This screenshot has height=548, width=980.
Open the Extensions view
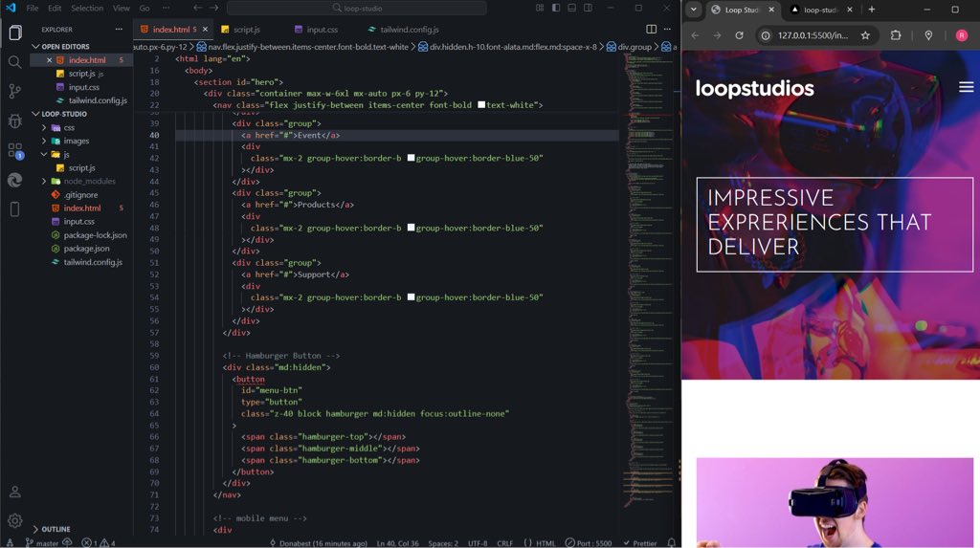coord(15,150)
